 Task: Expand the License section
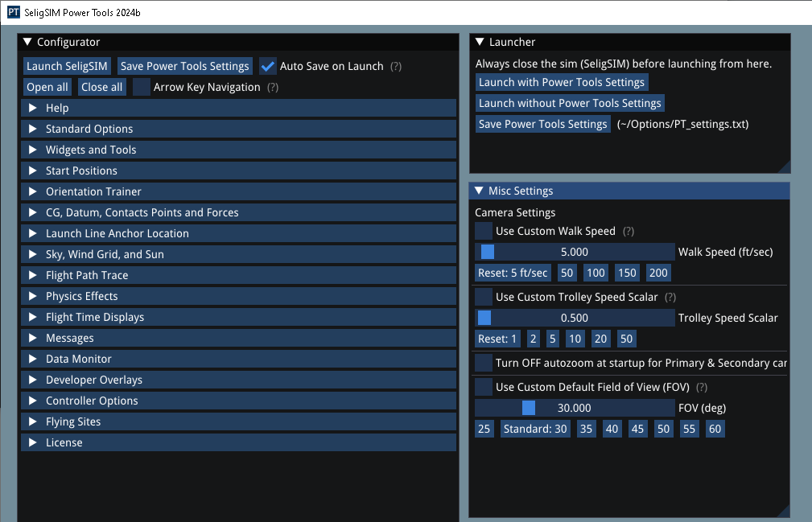239,442
